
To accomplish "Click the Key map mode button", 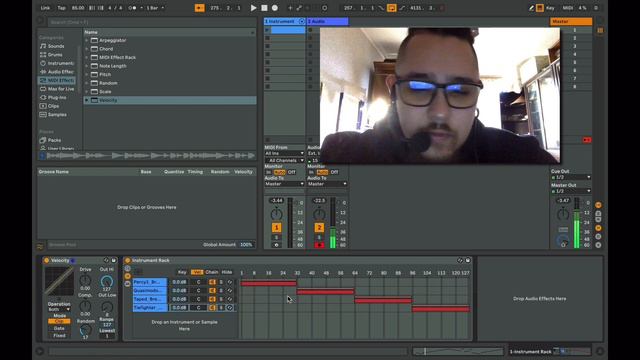I will click(x=550, y=8).
